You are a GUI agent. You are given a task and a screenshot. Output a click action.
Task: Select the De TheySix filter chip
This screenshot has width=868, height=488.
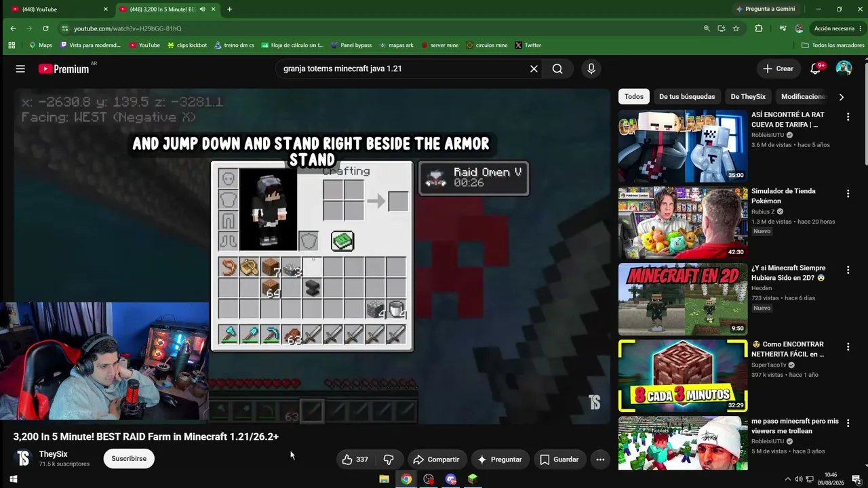(749, 97)
